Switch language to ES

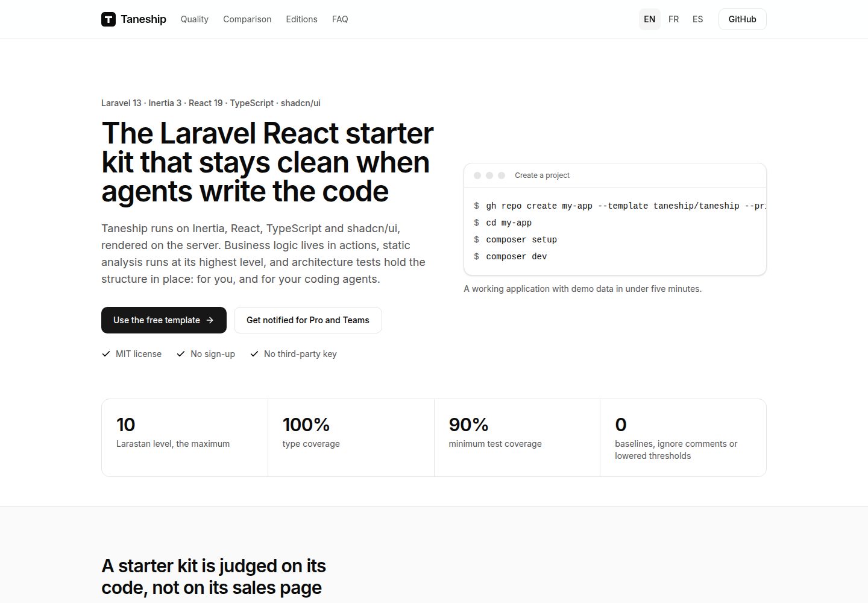point(698,19)
